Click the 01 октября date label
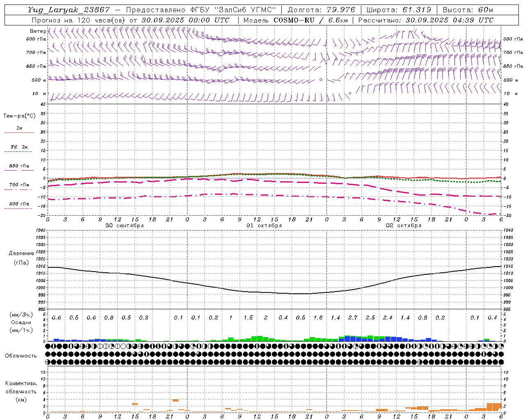Screen dimensions: 525x420 264,225
